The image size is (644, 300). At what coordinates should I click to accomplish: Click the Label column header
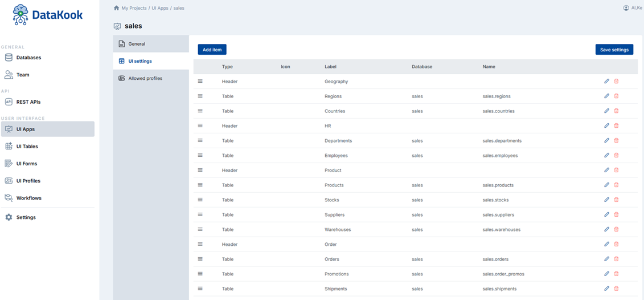(x=330, y=66)
